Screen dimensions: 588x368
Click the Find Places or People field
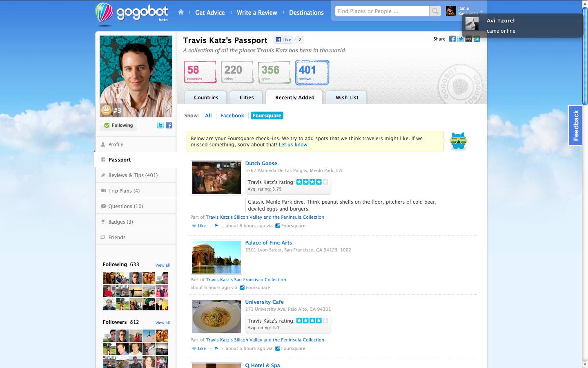point(382,11)
